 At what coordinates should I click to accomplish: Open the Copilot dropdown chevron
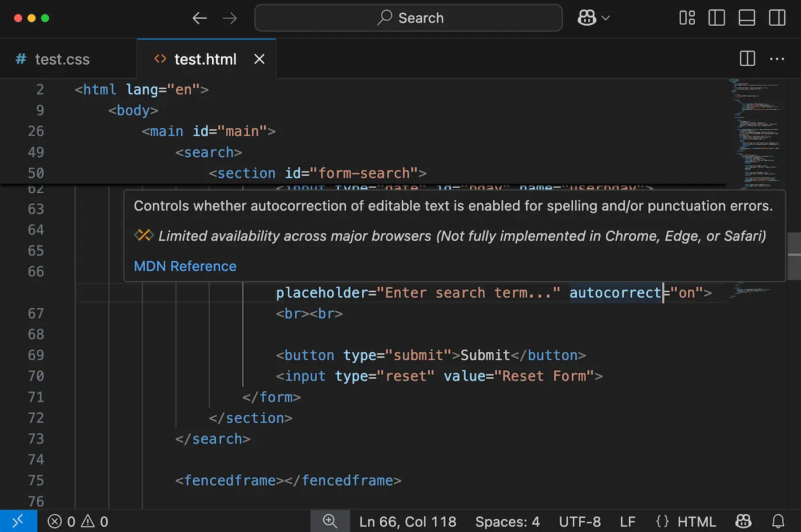[604, 18]
